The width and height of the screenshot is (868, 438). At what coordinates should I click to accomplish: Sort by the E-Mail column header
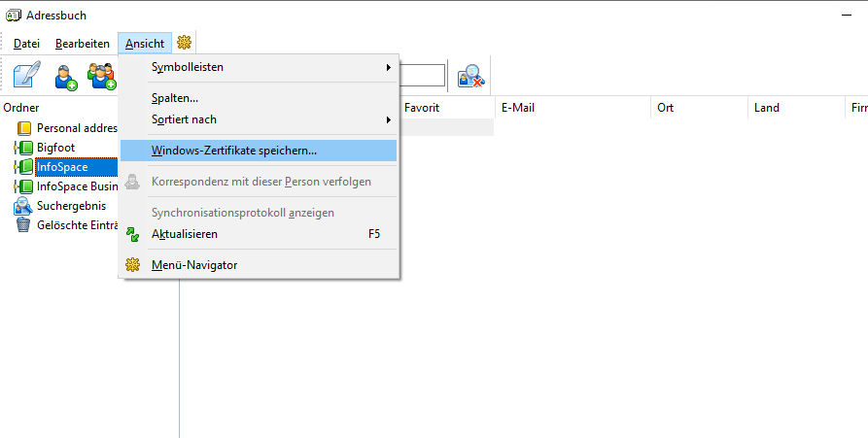click(574, 108)
